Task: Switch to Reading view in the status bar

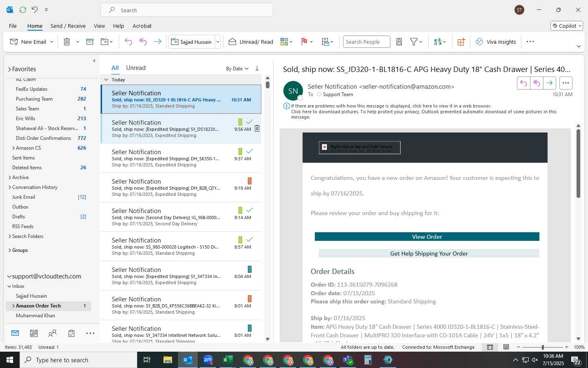Action: pyautogui.click(x=506, y=347)
